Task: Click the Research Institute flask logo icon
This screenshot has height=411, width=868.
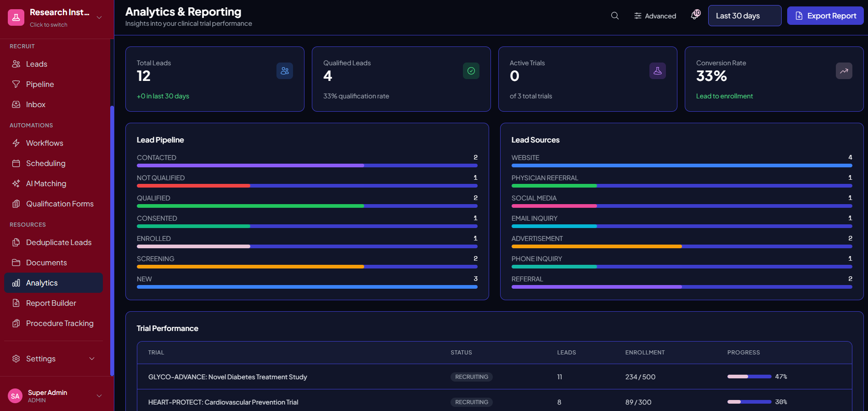Action: [16, 17]
